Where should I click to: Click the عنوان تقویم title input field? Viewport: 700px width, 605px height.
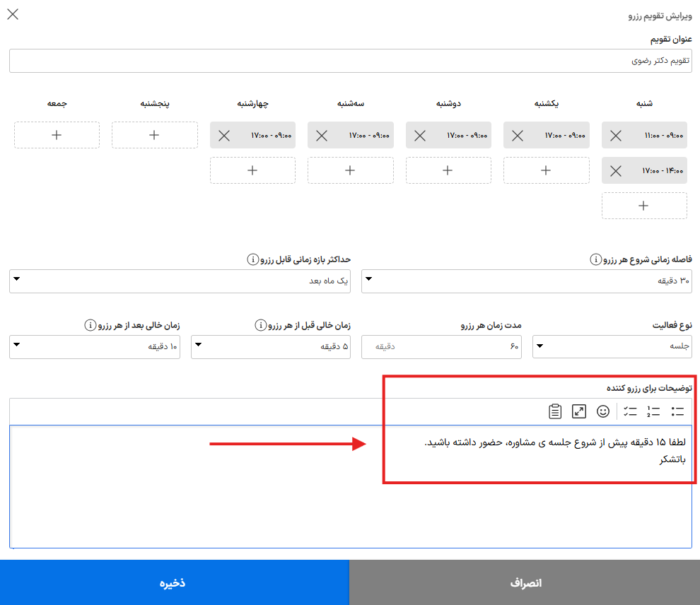[351, 61]
